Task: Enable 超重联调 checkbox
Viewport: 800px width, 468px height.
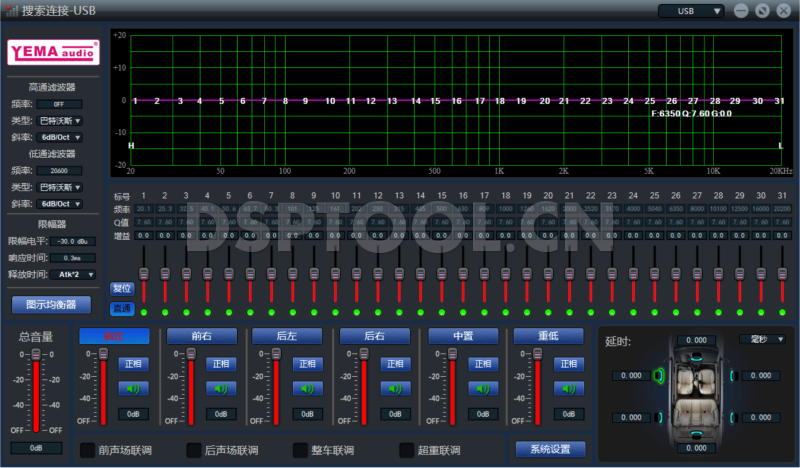Action: [407, 450]
